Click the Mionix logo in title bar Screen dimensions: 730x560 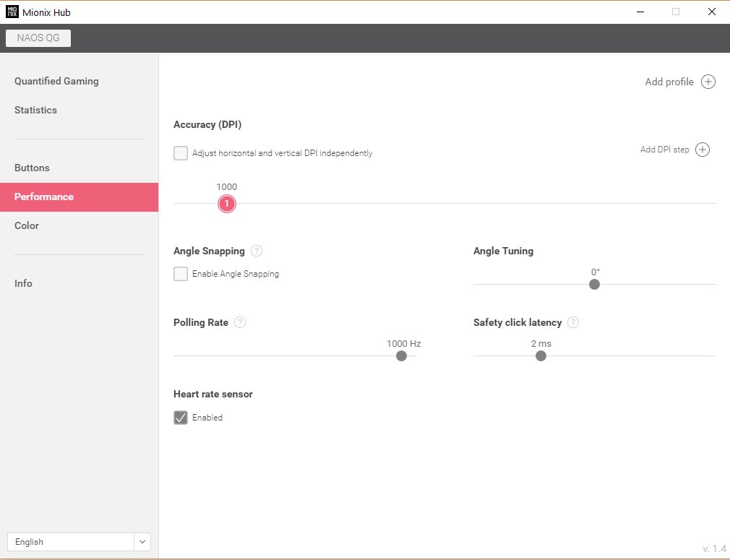click(12, 12)
